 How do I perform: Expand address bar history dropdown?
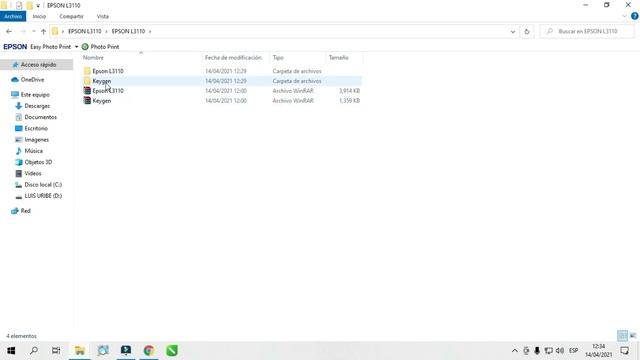[x=513, y=31]
